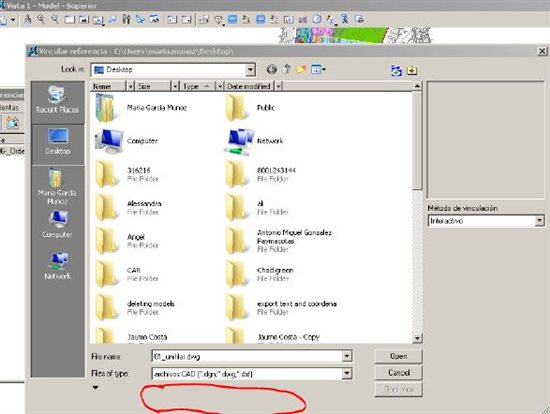Viewport: 550px width, 414px height.
Task: Open the view toolbar's leftmost dropdown arrow
Action: click(x=13, y=20)
